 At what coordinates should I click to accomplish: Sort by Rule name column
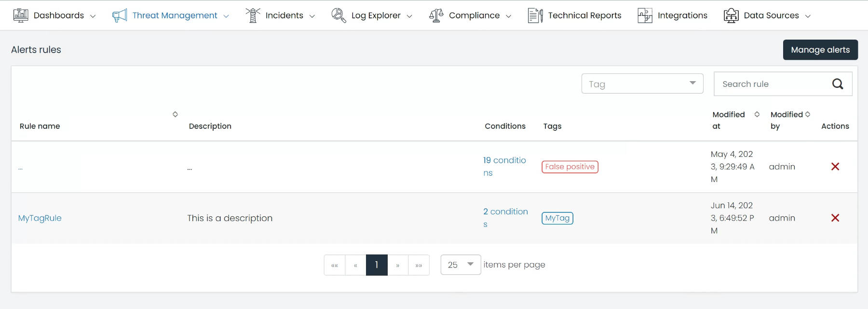[175, 114]
